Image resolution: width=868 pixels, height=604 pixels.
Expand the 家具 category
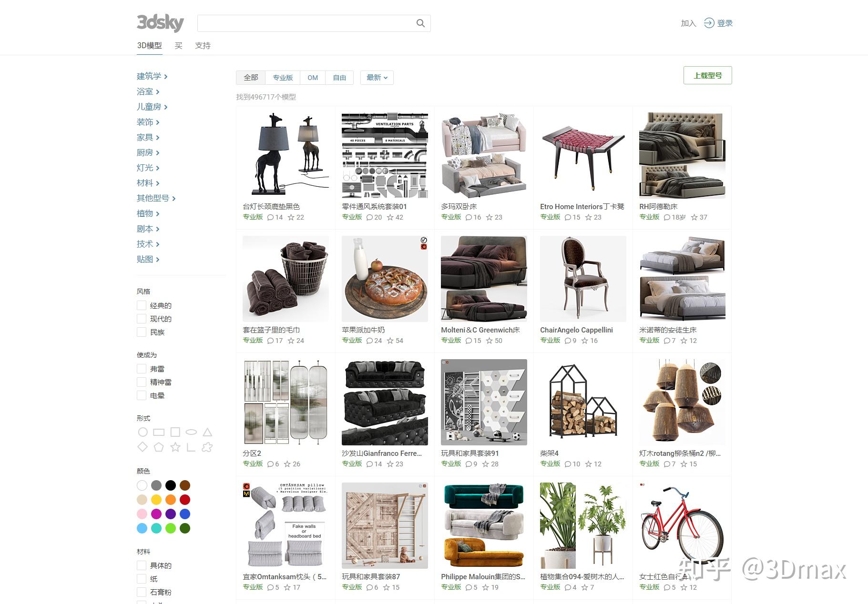click(x=148, y=137)
